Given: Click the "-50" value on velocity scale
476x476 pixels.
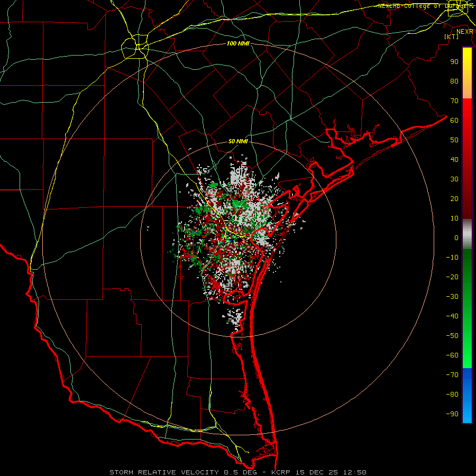Looking at the screenshot, I should (x=452, y=336).
